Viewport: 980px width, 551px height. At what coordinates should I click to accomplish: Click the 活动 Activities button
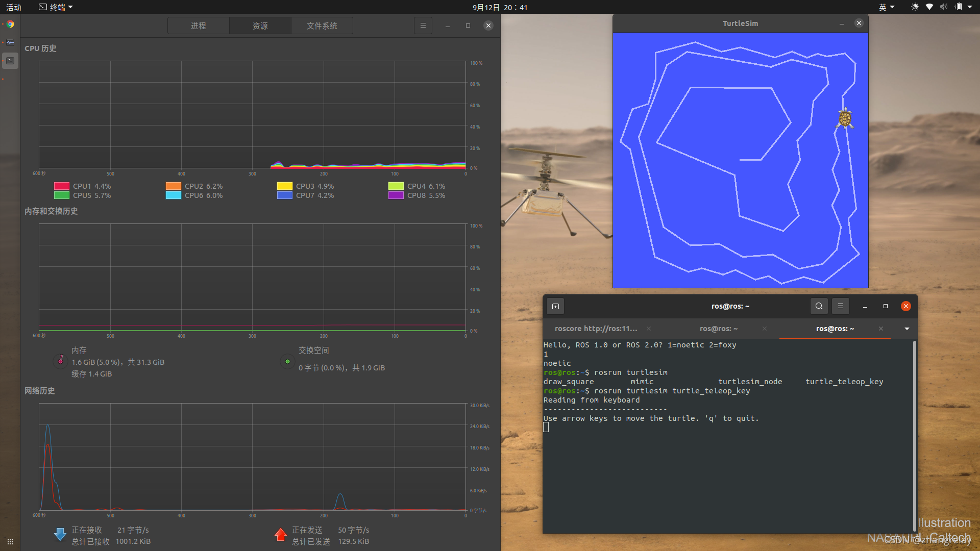(x=14, y=7)
